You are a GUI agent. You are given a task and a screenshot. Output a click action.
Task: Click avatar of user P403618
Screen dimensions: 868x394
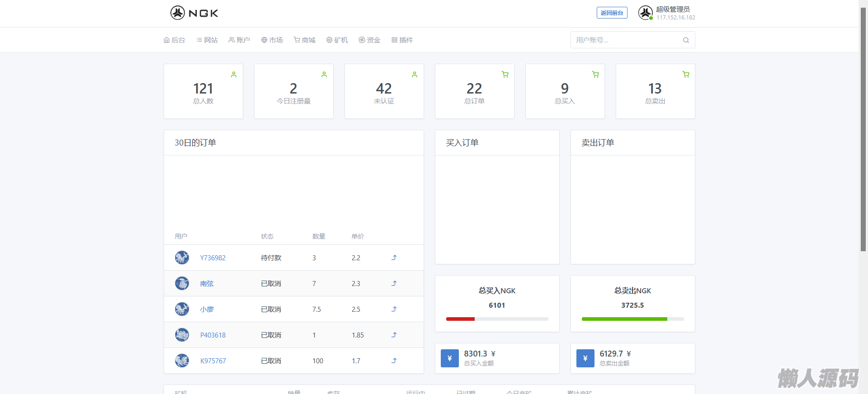[x=182, y=335]
